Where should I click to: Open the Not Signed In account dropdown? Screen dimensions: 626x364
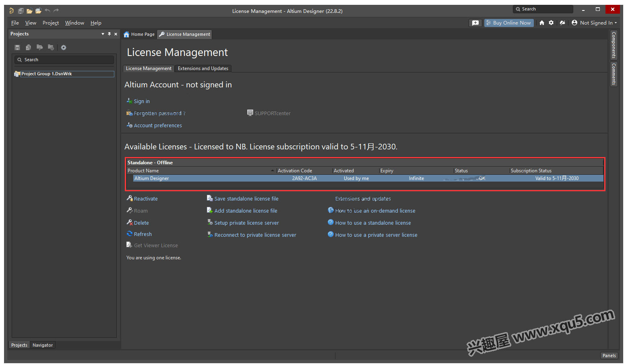pos(594,23)
